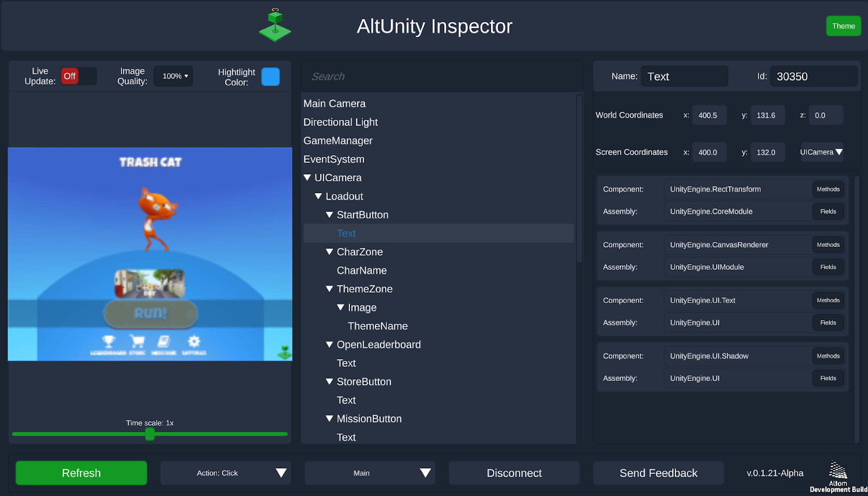
Task: Click the green AltUnity watermark in the game preview
Action: coord(284,353)
